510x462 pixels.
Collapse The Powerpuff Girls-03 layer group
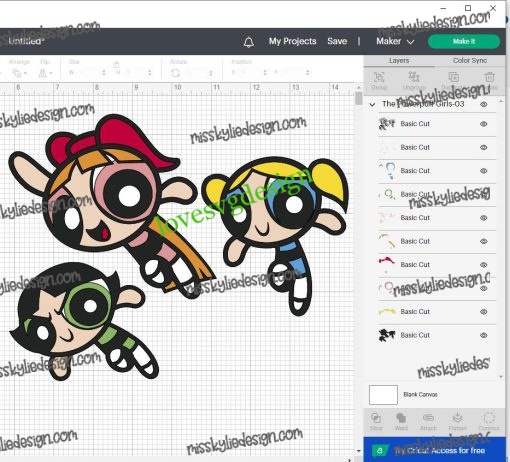point(372,104)
